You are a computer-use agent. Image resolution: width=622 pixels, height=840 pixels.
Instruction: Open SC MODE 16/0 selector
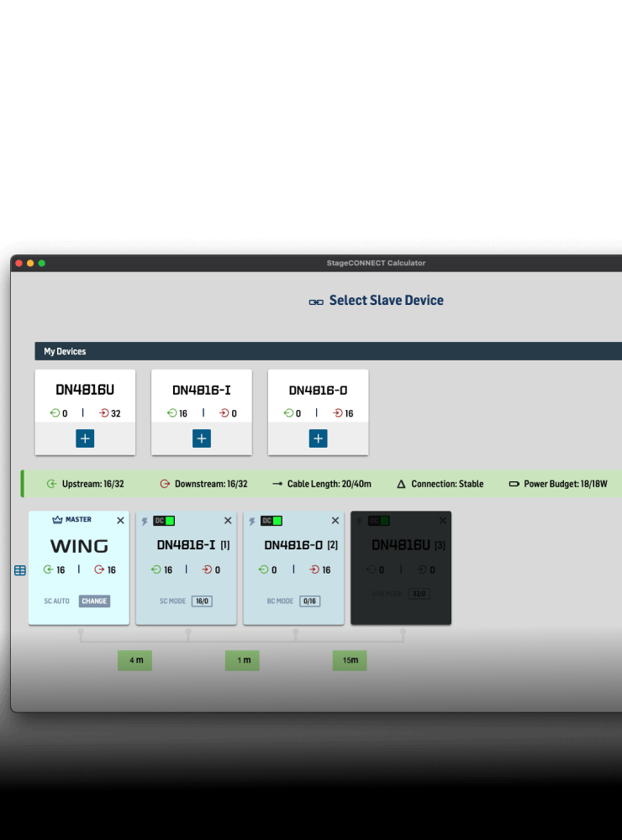(x=202, y=601)
